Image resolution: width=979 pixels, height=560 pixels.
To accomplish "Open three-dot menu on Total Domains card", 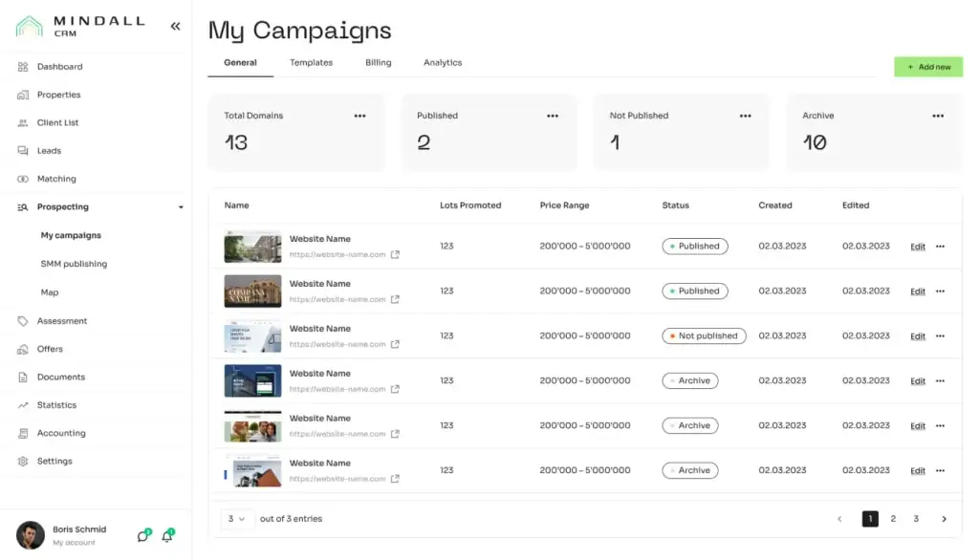I will tap(359, 116).
